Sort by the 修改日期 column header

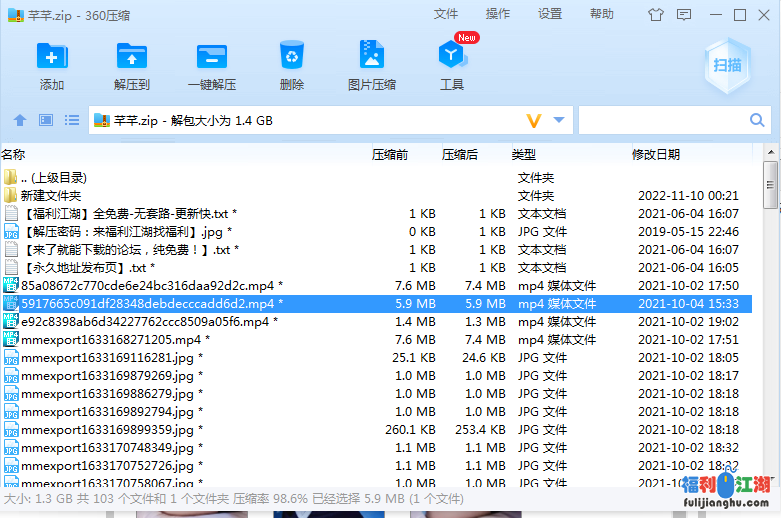point(656,154)
